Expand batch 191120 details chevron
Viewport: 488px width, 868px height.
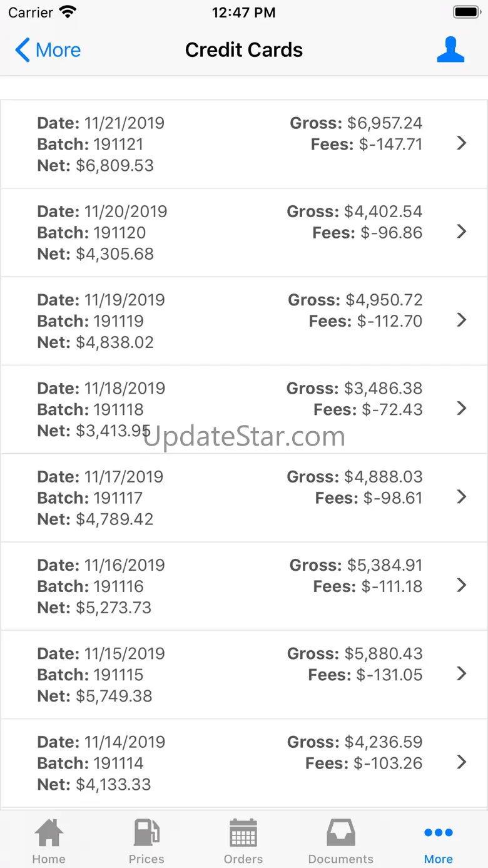[x=462, y=232]
